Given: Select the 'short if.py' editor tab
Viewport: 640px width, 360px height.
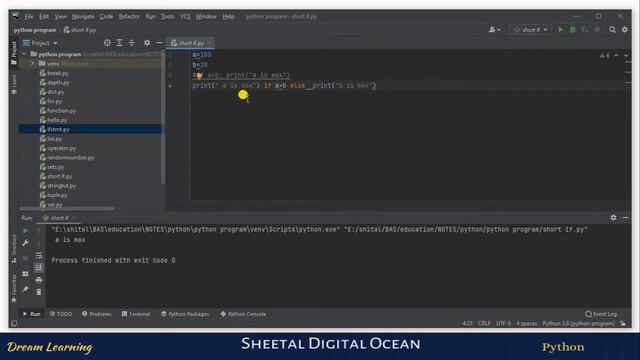Looking at the screenshot, I should (x=191, y=43).
